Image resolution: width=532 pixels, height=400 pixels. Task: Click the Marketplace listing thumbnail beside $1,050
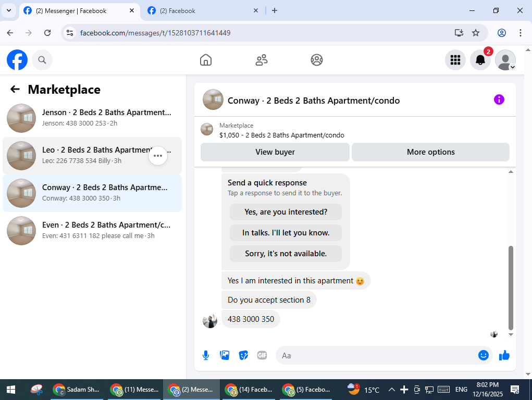(207, 129)
